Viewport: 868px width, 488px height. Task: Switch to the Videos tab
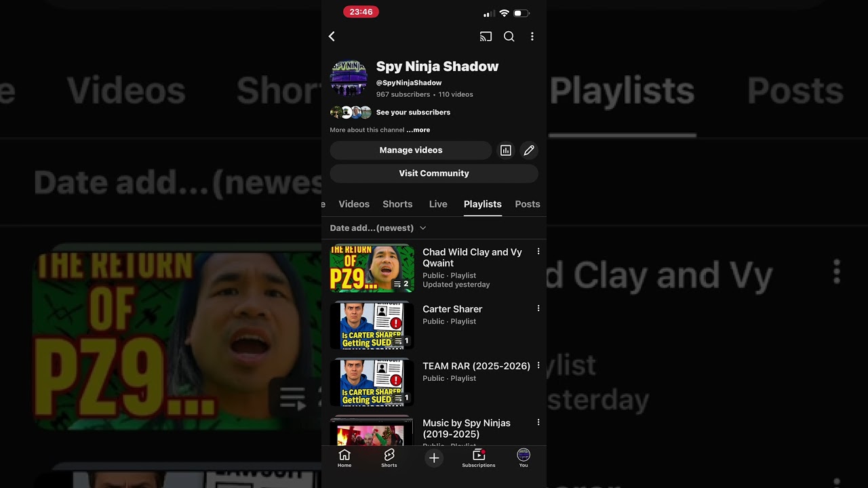tap(354, 204)
